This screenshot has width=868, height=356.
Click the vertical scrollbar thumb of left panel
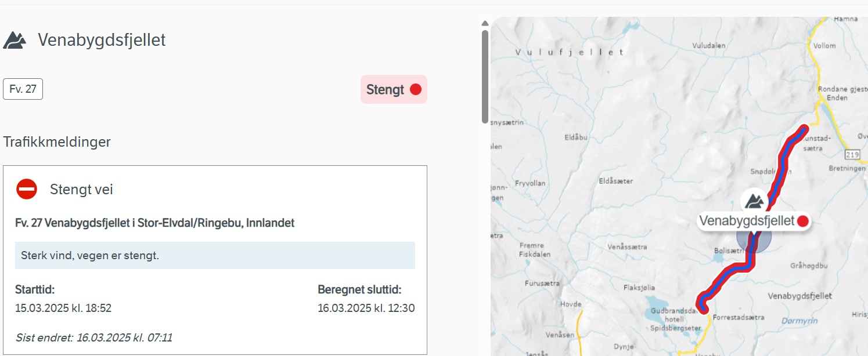click(485, 77)
